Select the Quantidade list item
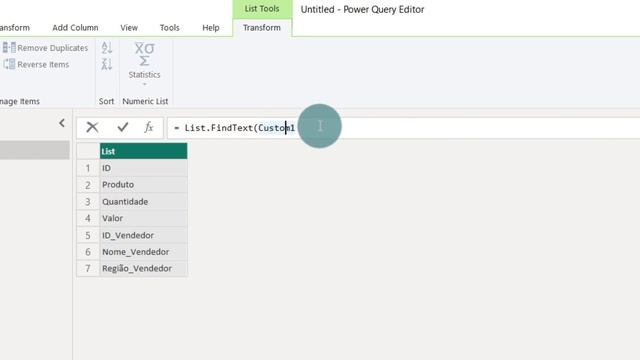The width and height of the screenshot is (640, 360). [x=144, y=202]
